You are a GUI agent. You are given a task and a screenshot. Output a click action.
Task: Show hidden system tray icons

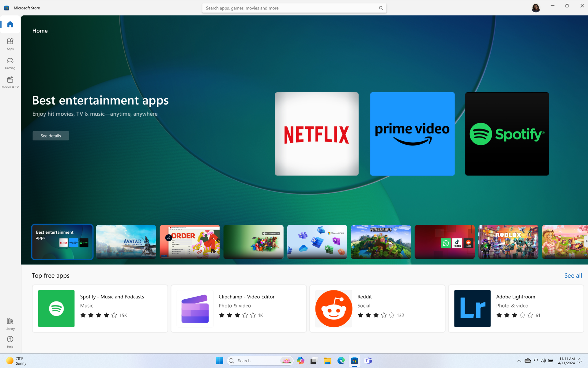519,361
